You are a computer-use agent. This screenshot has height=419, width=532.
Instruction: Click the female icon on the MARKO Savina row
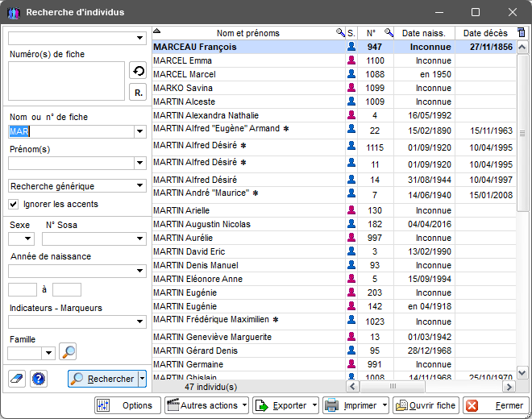[x=351, y=88]
